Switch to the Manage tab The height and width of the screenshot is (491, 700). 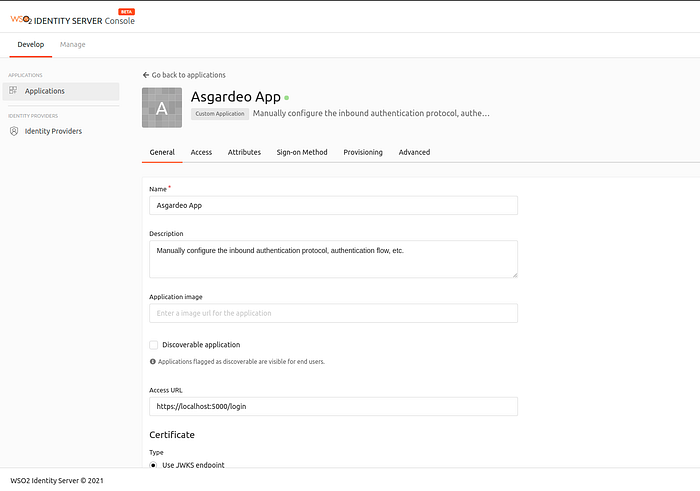click(x=72, y=45)
